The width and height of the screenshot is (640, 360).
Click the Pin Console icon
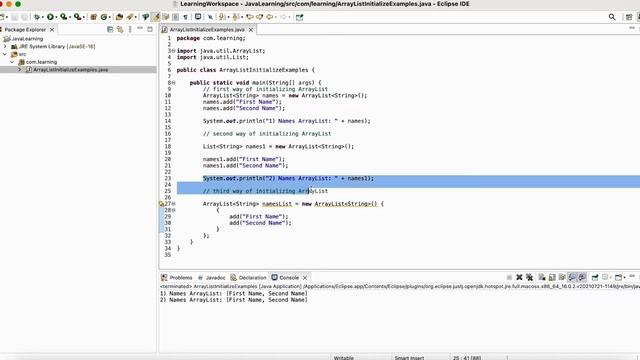(595, 278)
